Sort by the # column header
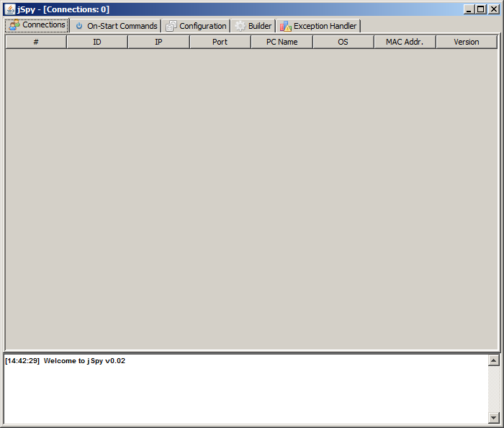 click(36, 42)
